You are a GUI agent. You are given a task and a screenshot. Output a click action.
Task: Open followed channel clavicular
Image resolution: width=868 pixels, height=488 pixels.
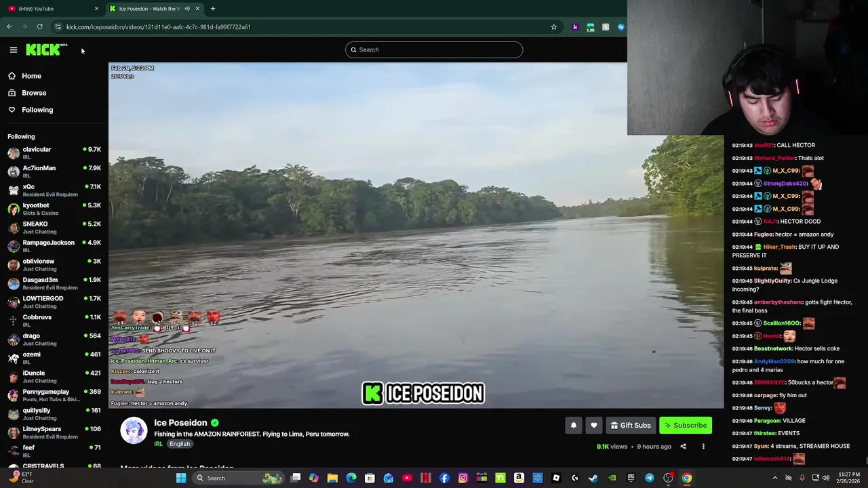pyautogui.click(x=54, y=153)
